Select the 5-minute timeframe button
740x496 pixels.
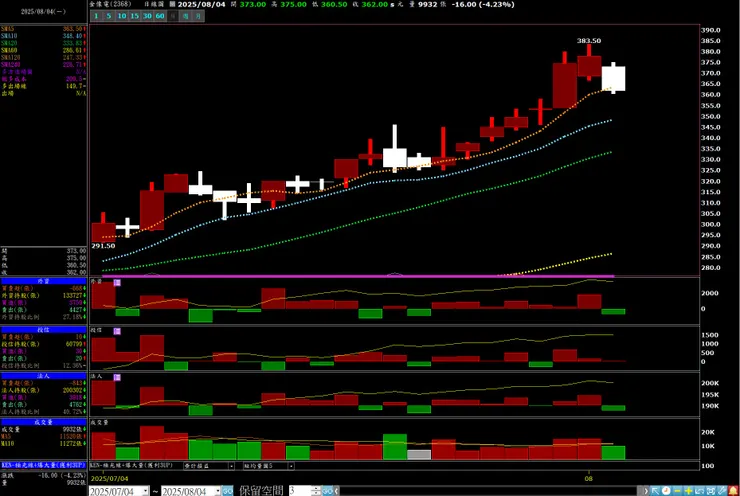(109, 16)
